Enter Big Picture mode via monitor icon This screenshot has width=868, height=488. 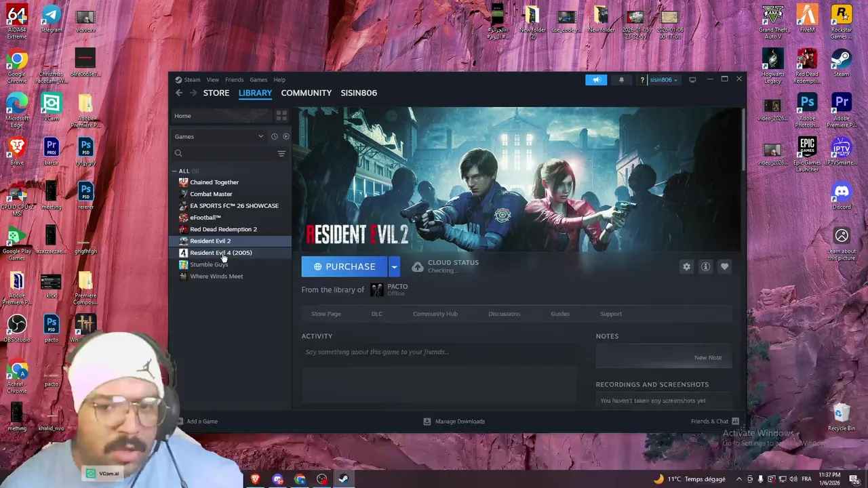[x=692, y=80]
